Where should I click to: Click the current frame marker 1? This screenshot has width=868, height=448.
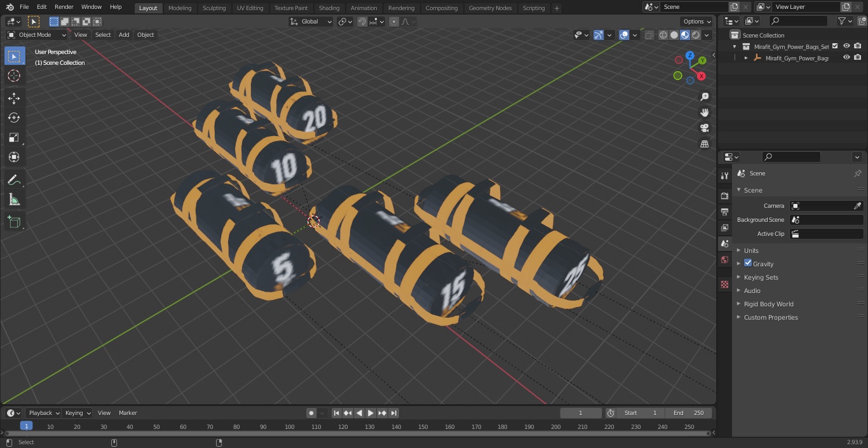26,426
